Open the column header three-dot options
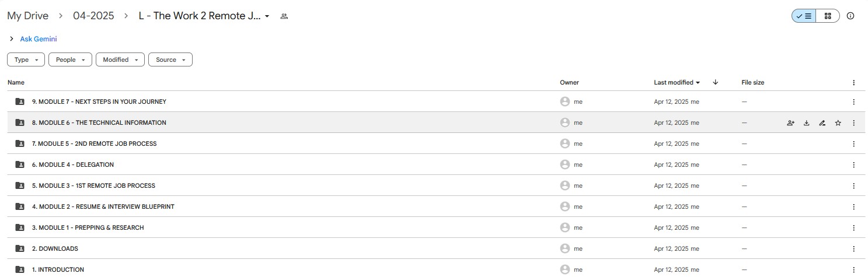Image resolution: width=868 pixels, height=277 pixels. (x=853, y=83)
